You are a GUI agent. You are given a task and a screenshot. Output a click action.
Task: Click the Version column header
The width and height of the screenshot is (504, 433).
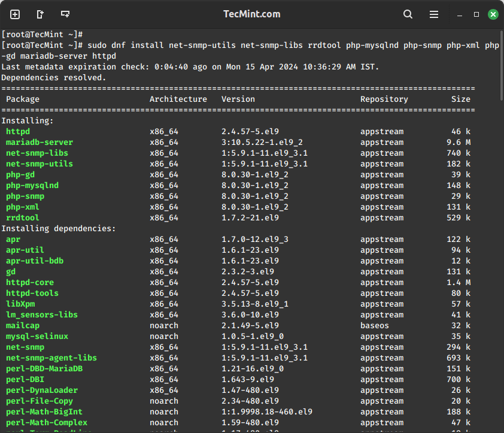click(x=238, y=99)
